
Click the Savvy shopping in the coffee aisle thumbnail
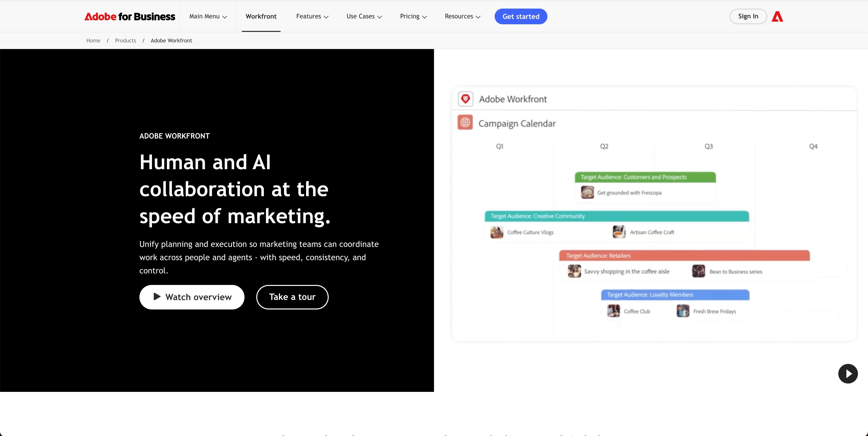(x=574, y=271)
